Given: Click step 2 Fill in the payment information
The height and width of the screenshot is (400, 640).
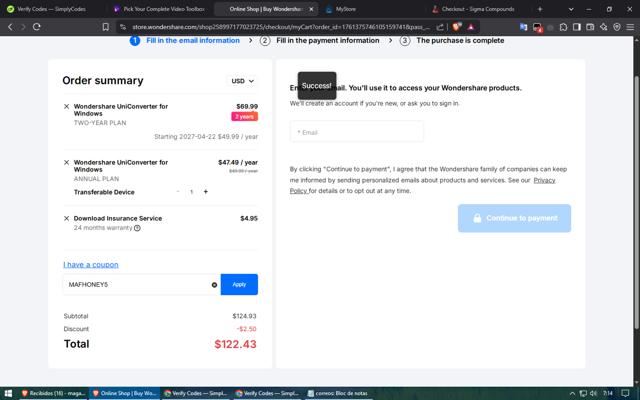Looking at the screenshot, I should pos(320,40).
